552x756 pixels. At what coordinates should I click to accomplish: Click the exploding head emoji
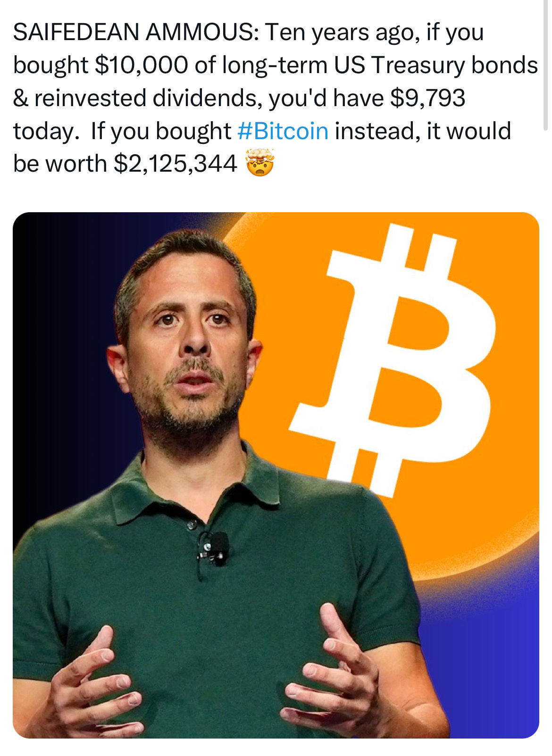pos(259,162)
